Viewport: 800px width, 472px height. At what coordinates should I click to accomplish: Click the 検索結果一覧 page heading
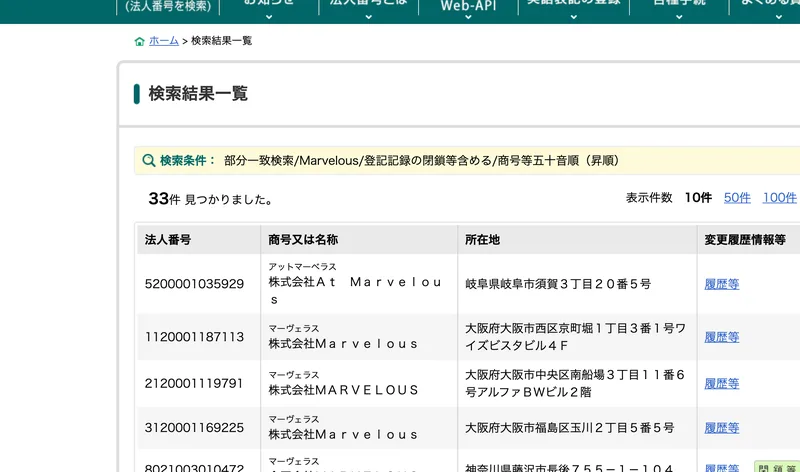(x=198, y=93)
